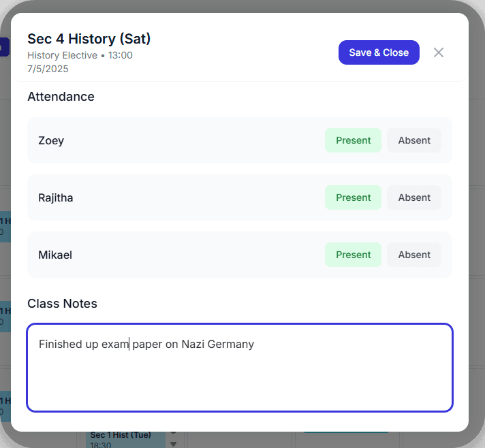Click the down arrow beside Sec 1 Hist (Tue)
The width and height of the screenshot is (485, 448).
tap(173, 443)
